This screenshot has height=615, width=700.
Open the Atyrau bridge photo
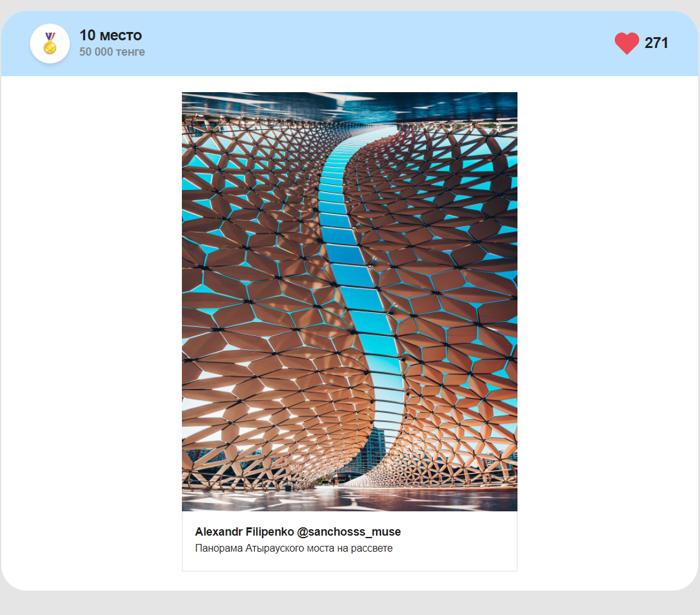350,301
